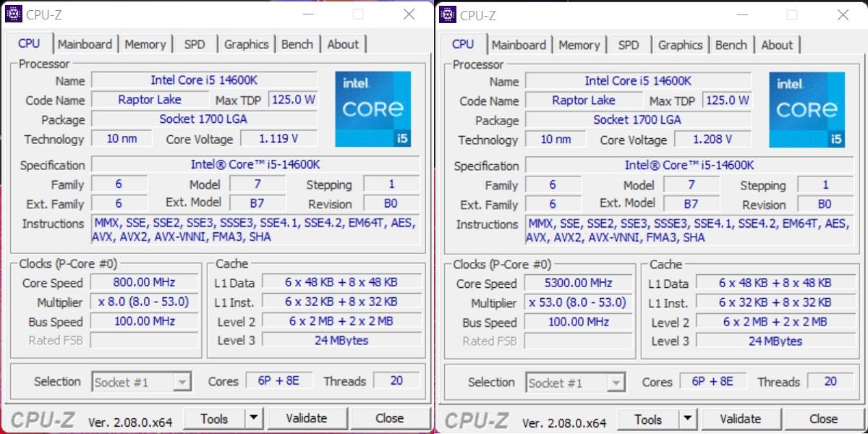The width and height of the screenshot is (868, 434).
Task: Click Close on the right window
Action: point(824,419)
